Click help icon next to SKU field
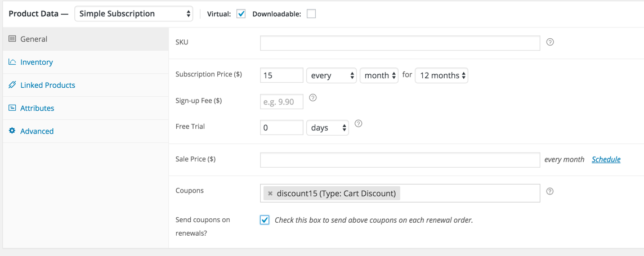644x256 pixels. tap(550, 42)
